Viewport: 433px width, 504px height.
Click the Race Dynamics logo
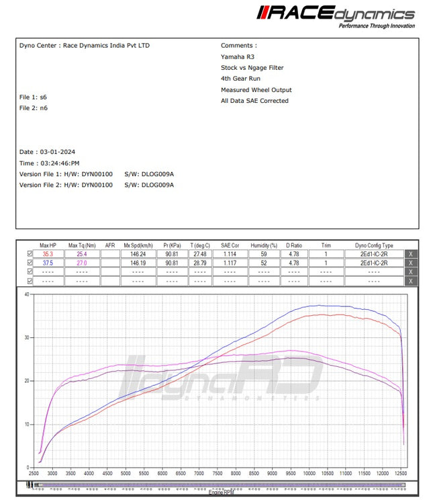click(336, 17)
